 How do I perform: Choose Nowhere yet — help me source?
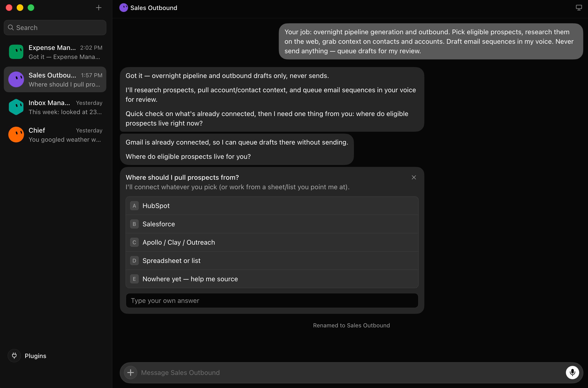pyautogui.click(x=272, y=279)
